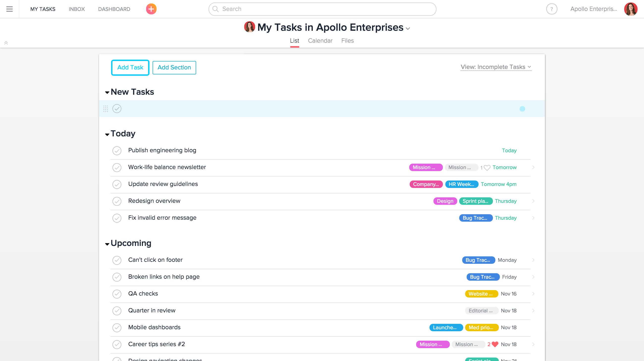Open the Files tab
644x361 pixels.
[347, 40]
